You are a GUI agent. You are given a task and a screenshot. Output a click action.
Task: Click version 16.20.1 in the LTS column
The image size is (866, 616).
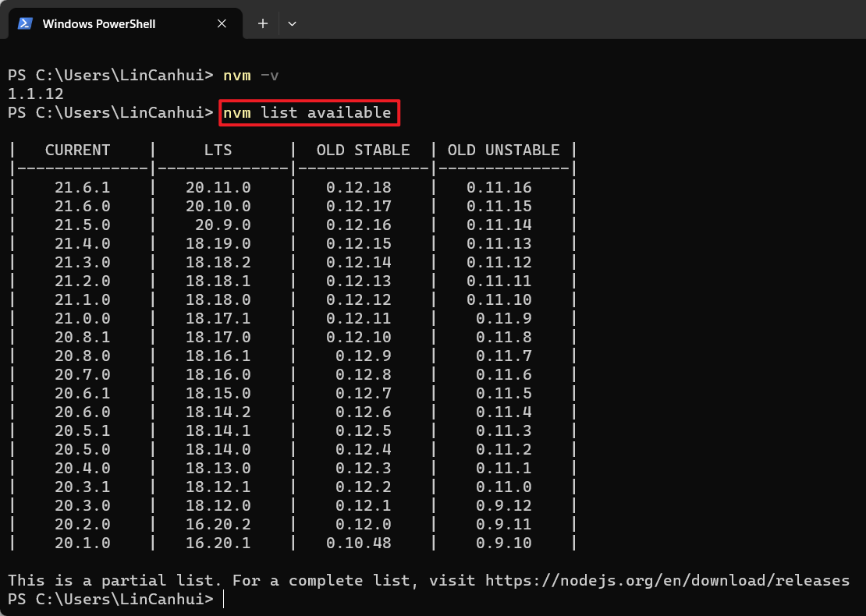click(x=218, y=543)
